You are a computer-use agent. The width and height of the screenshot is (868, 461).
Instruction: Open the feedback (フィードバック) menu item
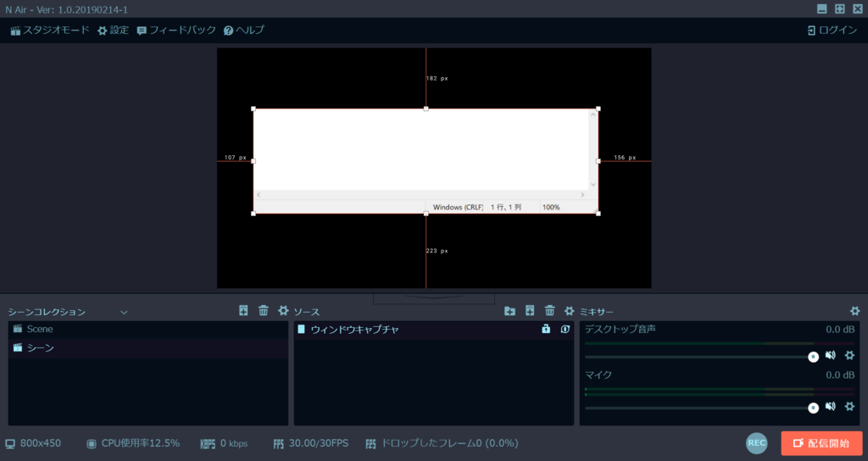pos(176,30)
